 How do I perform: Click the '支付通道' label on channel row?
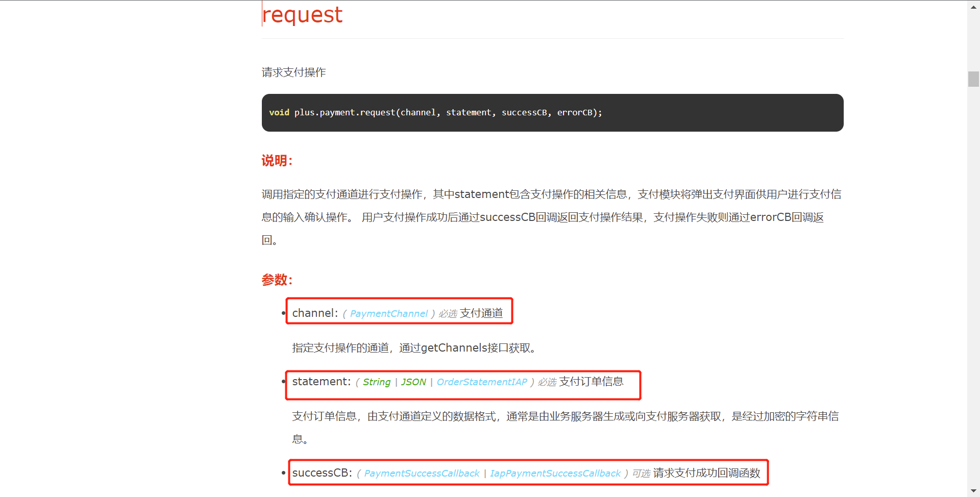(481, 313)
